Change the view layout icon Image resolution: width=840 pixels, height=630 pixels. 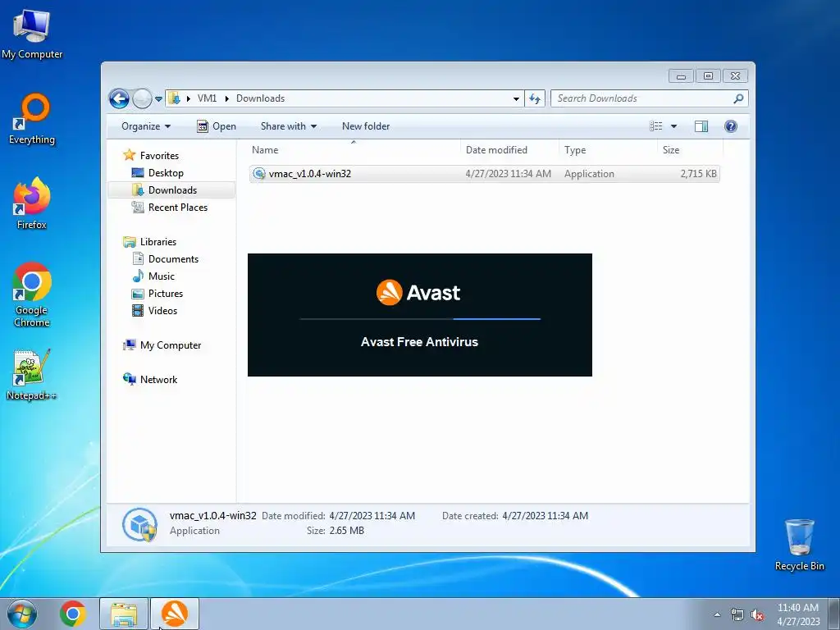pos(656,126)
